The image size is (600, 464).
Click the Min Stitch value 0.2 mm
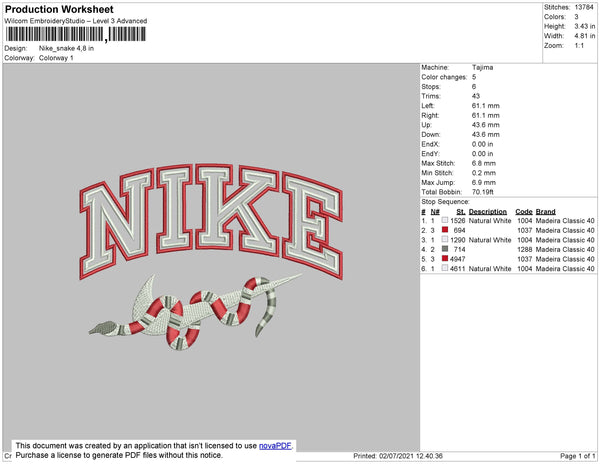484,173
